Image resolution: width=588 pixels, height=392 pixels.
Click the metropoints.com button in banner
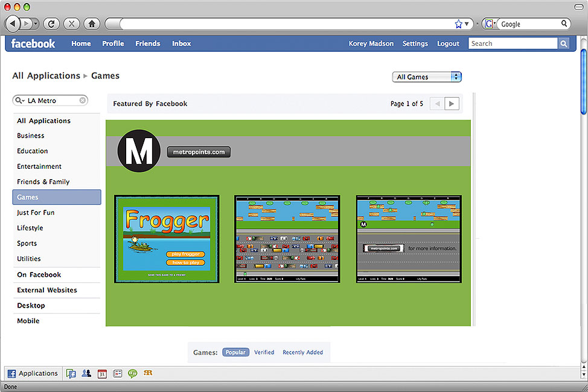click(x=199, y=152)
